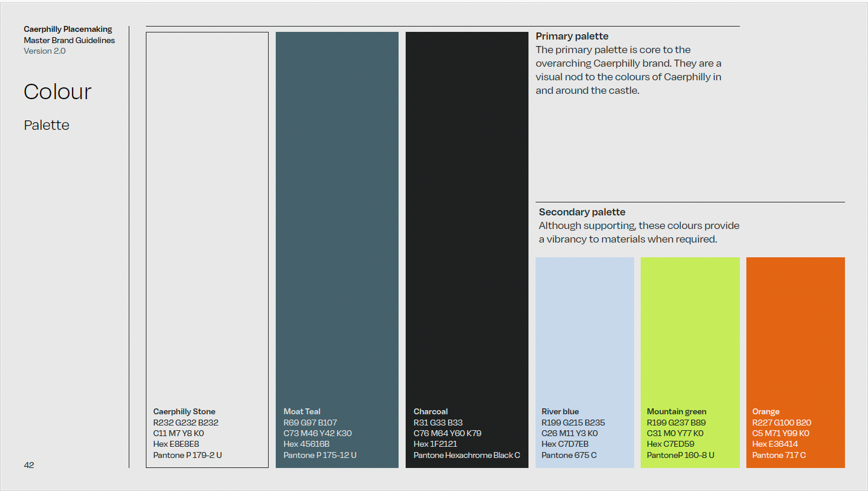Click 'Pantone P 179-2 U' text
Viewport: 868px width, 491px height.
coord(188,455)
